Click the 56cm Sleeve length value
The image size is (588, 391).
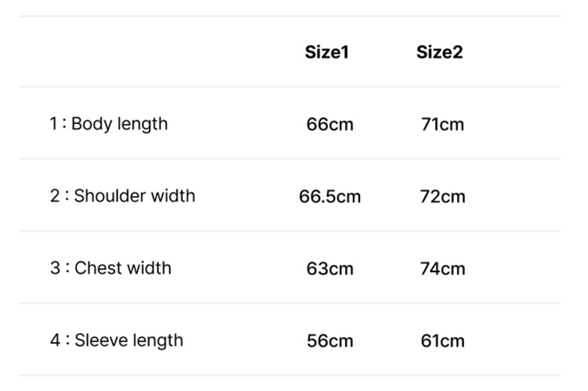click(330, 341)
